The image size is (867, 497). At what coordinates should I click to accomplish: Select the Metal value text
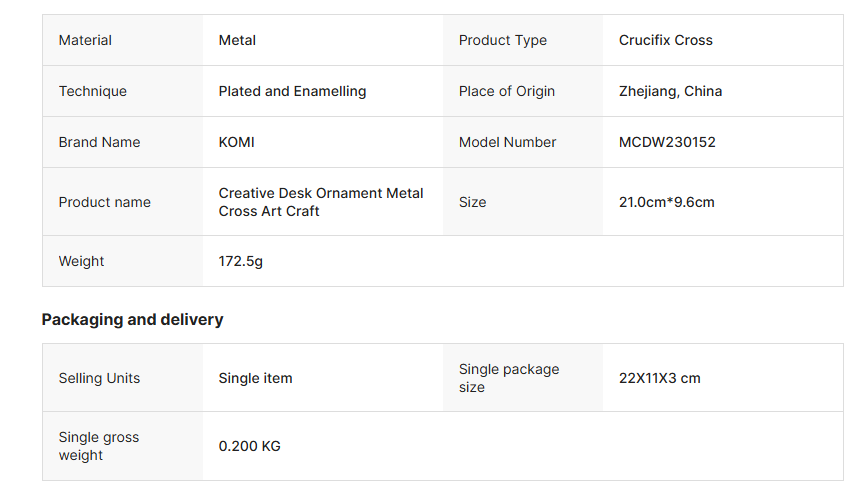pos(237,40)
